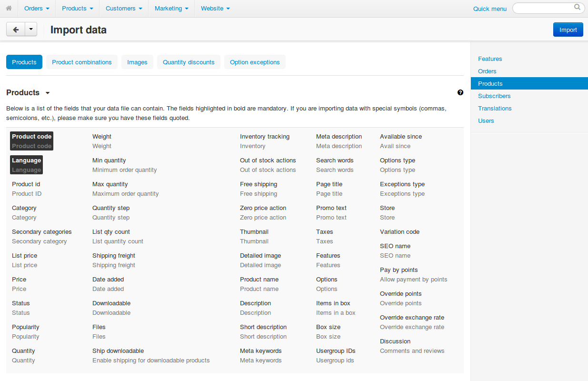
Task: Go to Subscribers import section
Action: tap(494, 96)
